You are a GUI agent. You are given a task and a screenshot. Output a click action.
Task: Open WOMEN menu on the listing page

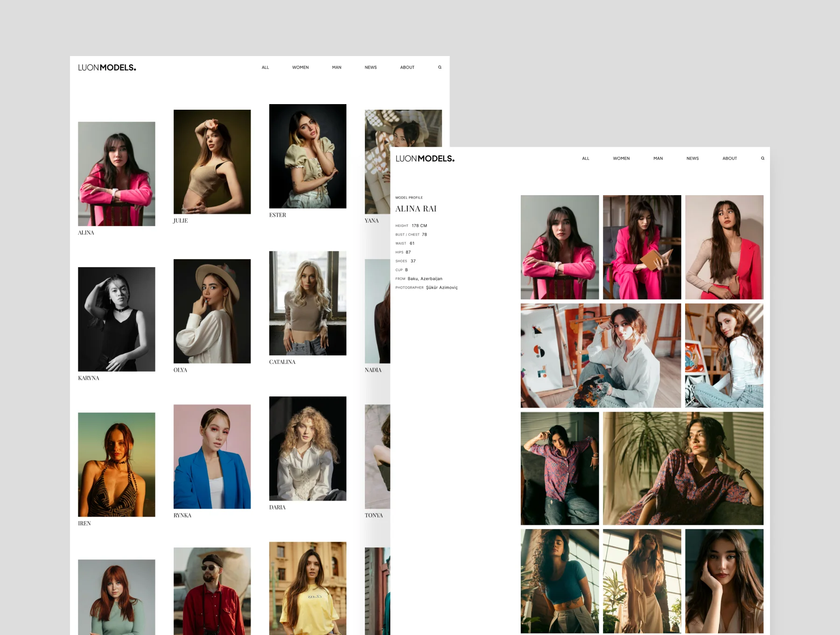tap(301, 67)
